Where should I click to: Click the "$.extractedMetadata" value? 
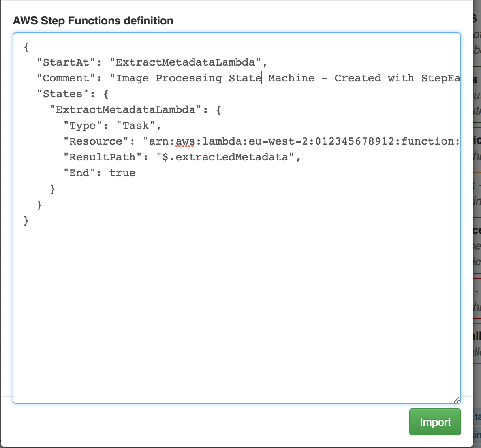225,157
